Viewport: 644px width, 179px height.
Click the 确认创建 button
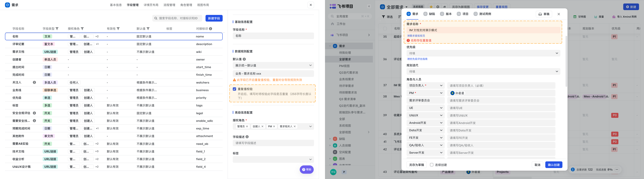(x=554, y=165)
